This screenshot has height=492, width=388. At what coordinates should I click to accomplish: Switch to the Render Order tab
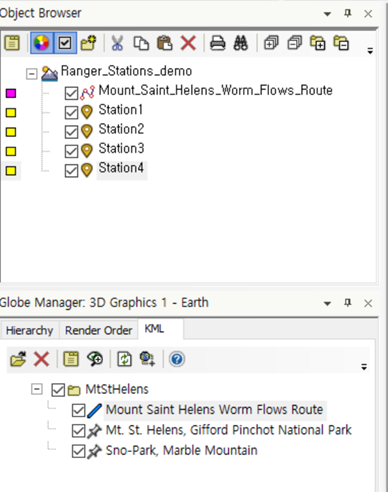(x=99, y=330)
